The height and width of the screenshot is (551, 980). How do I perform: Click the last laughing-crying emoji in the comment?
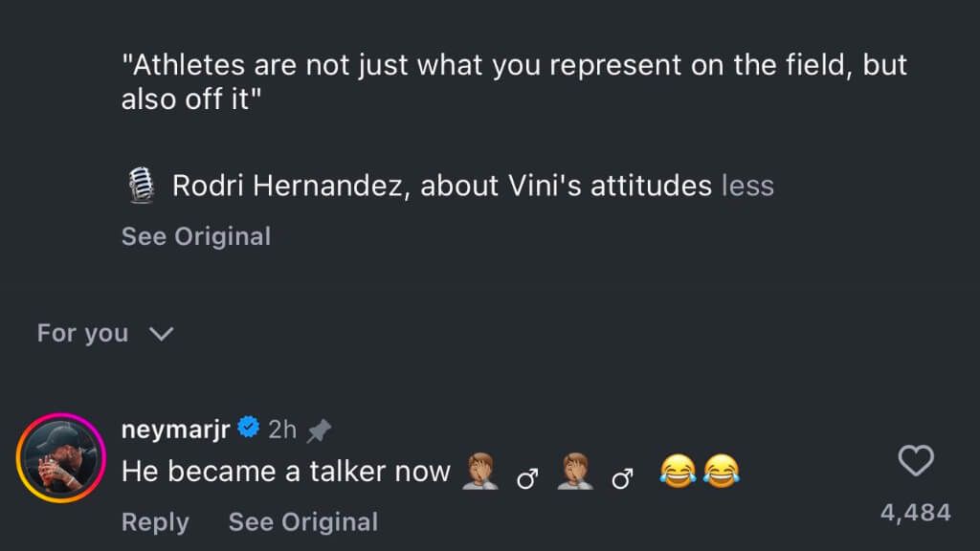[721, 471]
